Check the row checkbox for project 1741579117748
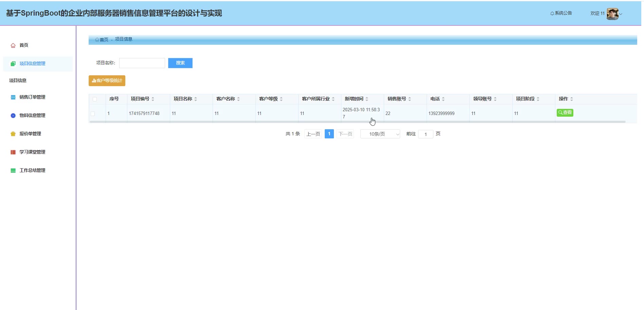The image size is (644, 310). click(93, 114)
